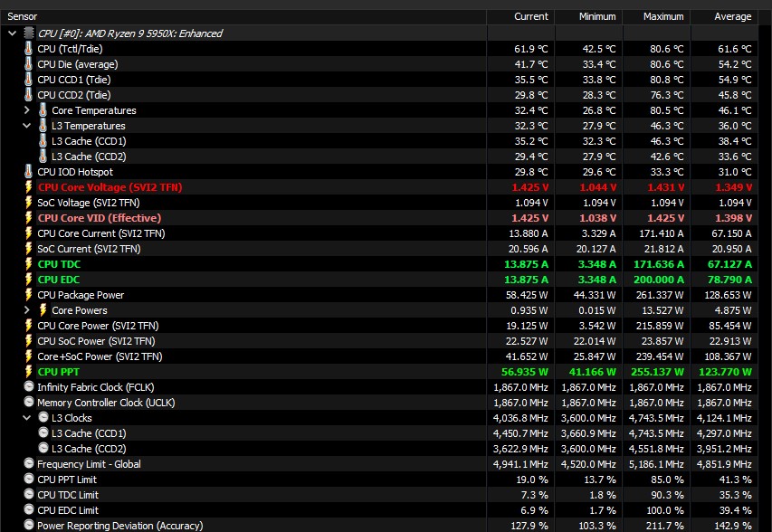
Task: Click the 1.425 V current CPU Core Voltage value
Action: coord(529,187)
